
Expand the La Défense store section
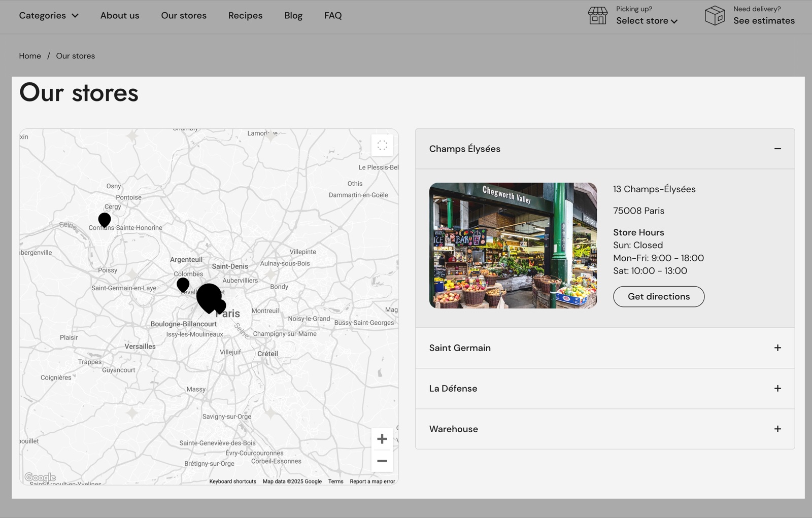(x=605, y=389)
